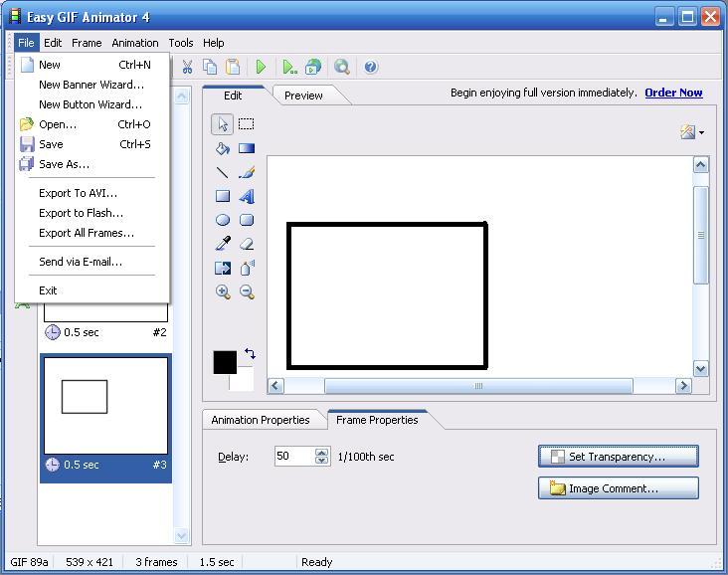The height and width of the screenshot is (575, 728).
Task: Choose the gradient fill tool
Action: point(246,148)
